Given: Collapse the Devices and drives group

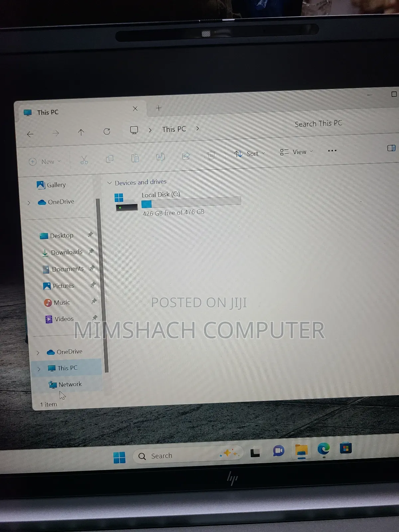Looking at the screenshot, I should 109,183.
